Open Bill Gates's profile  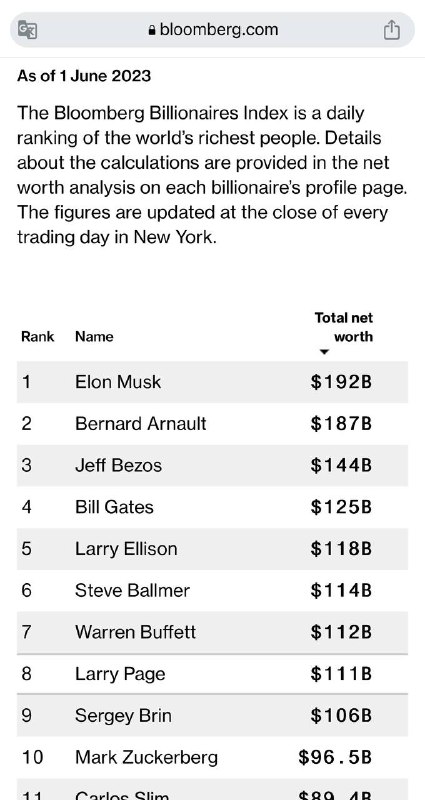[x=114, y=507]
